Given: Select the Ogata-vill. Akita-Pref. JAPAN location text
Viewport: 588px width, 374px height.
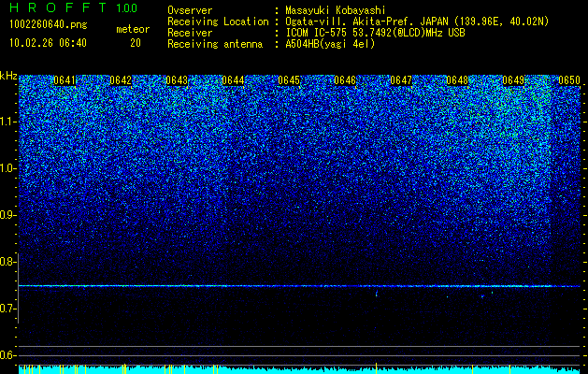Looking at the screenshot, I should point(417,22).
